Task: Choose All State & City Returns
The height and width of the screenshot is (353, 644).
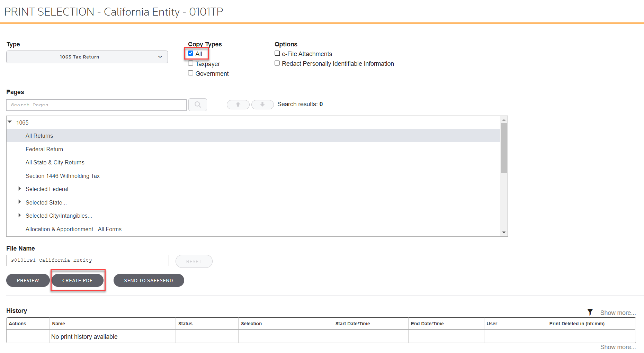Action: (x=55, y=162)
